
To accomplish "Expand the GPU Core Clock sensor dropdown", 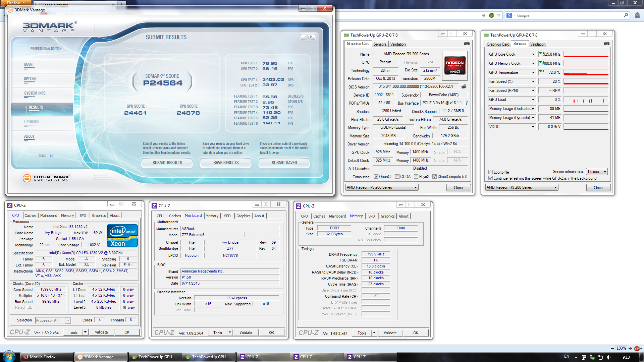I will [x=533, y=54].
